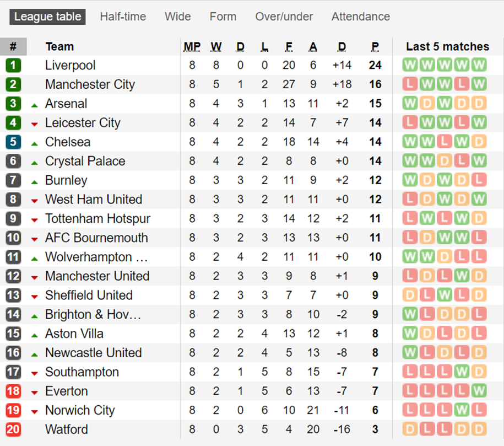
Task: Click Arsenal's green up-arrow rank indicator
Action: (x=34, y=105)
